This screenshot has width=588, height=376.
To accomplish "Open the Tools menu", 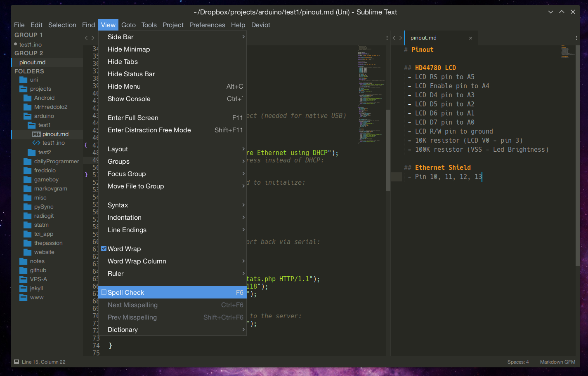I will click(149, 25).
